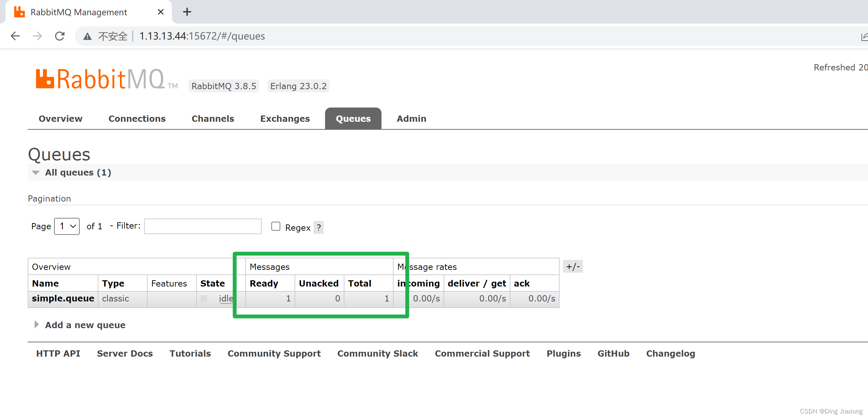
Task: Click the Refreshed timestamp text
Action: coord(841,67)
